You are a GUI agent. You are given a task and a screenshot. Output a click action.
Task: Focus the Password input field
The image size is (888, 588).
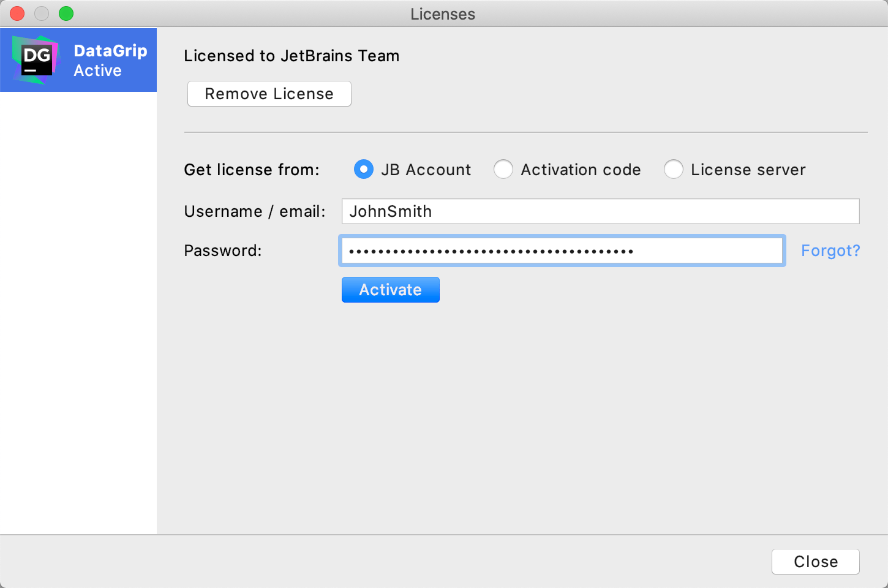click(x=562, y=251)
